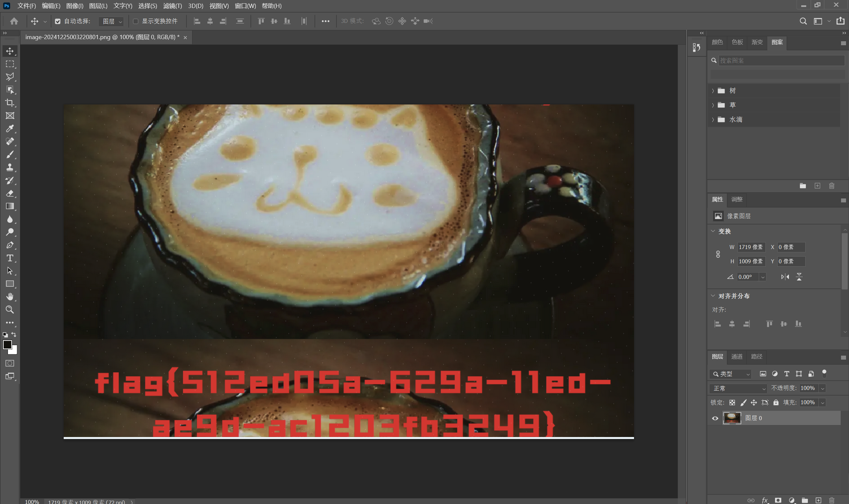The width and height of the screenshot is (849, 504).
Task: Switch to the 调整 tab
Action: click(x=737, y=199)
